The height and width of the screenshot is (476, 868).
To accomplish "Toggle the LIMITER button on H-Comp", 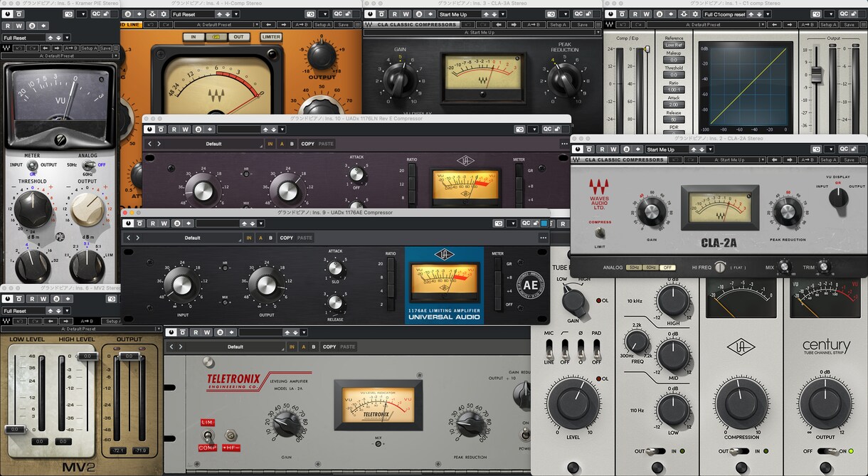I will (271, 37).
